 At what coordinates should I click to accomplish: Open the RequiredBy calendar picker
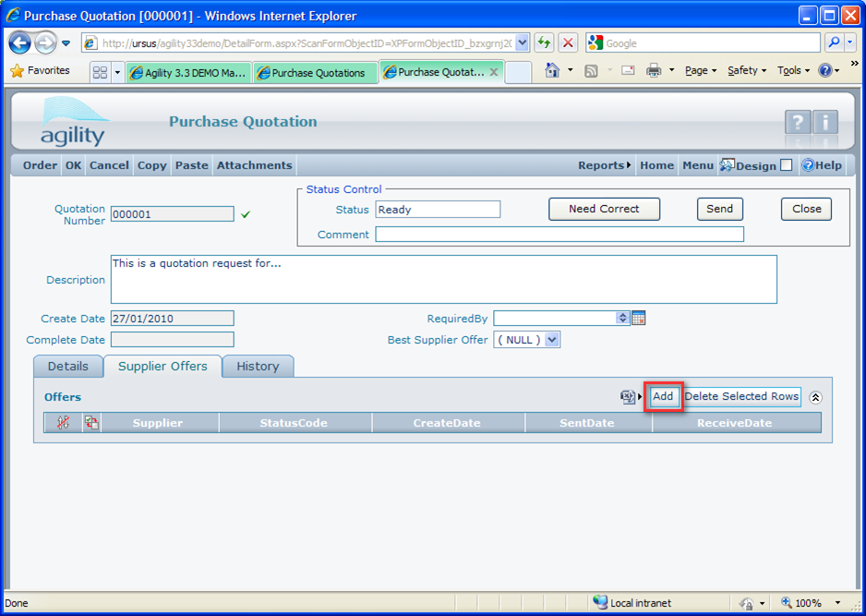[x=639, y=318]
